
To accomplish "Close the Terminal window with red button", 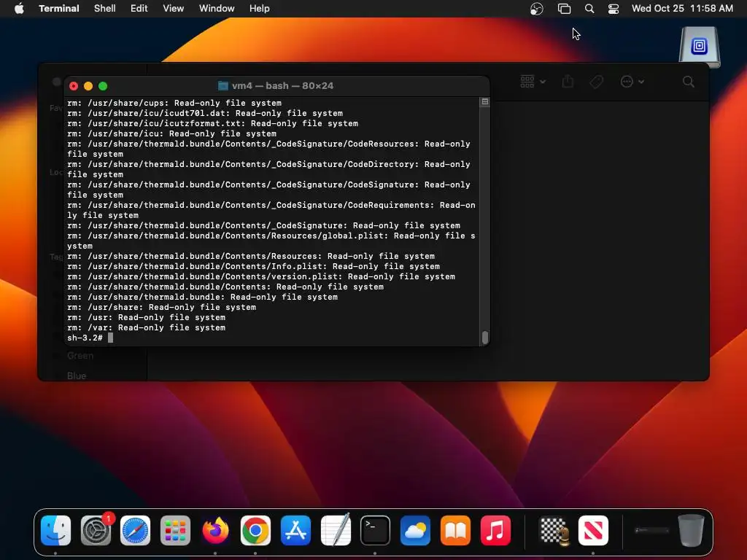I will (x=74, y=86).
